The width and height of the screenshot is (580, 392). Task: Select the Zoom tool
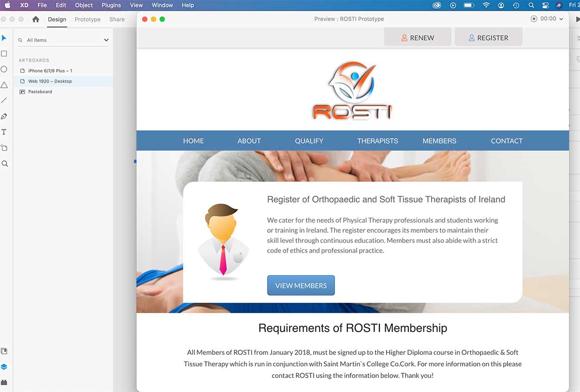pos(5,164)
